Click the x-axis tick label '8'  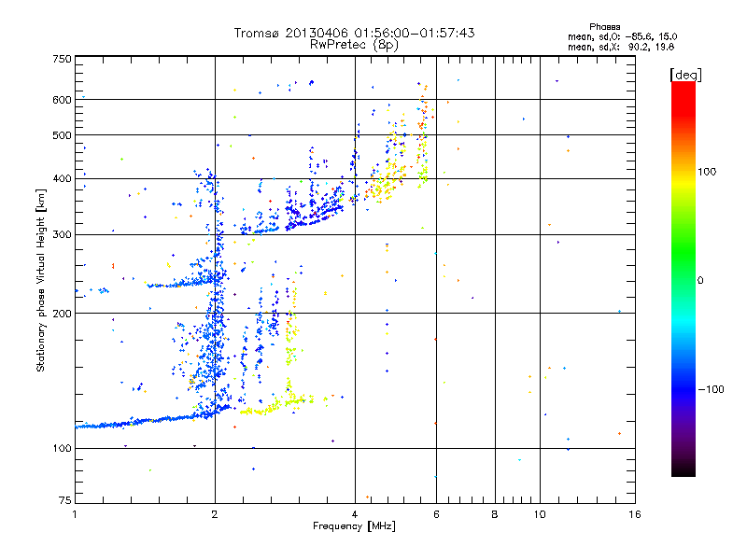tap(495, 514)
